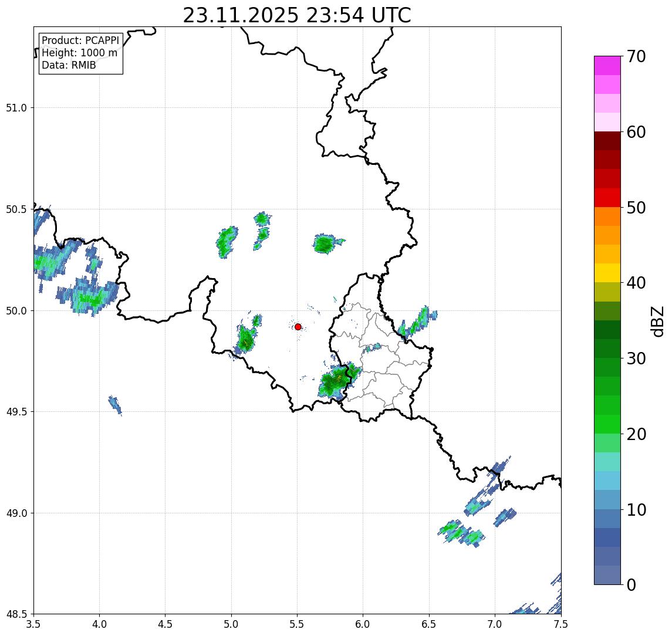Click the 'Data: RMIB' legend line

pos(69,66)
